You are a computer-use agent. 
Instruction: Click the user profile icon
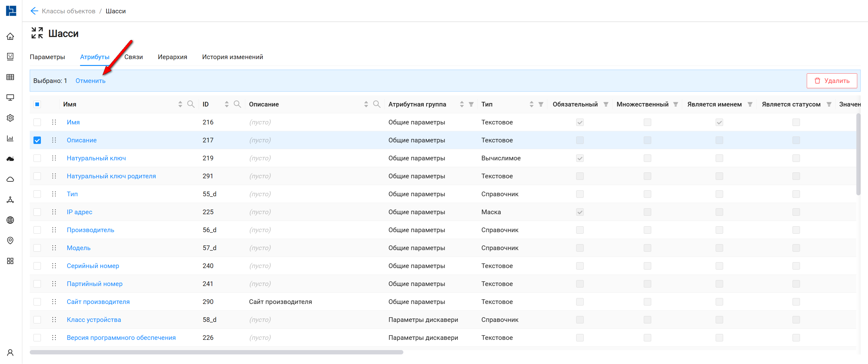(11, 353)
